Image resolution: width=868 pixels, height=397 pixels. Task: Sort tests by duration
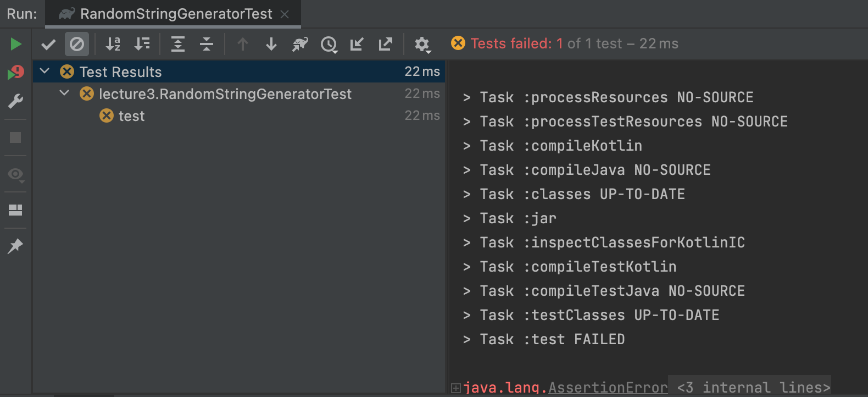[x=142, y=44]
